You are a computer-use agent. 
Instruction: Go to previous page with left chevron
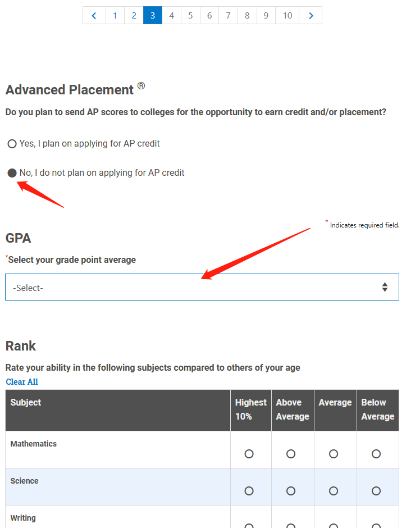click(94, 15)
